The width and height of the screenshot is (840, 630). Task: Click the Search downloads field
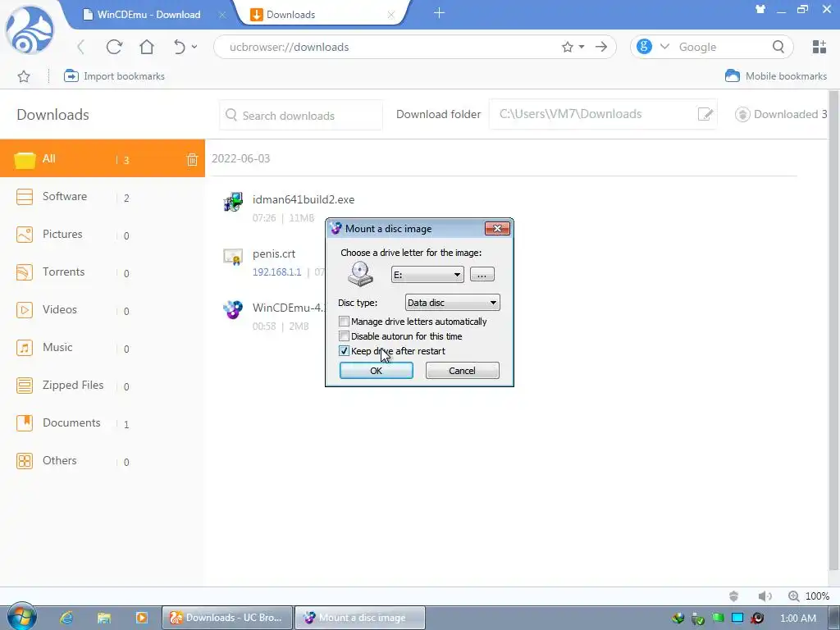coord(301,115)
